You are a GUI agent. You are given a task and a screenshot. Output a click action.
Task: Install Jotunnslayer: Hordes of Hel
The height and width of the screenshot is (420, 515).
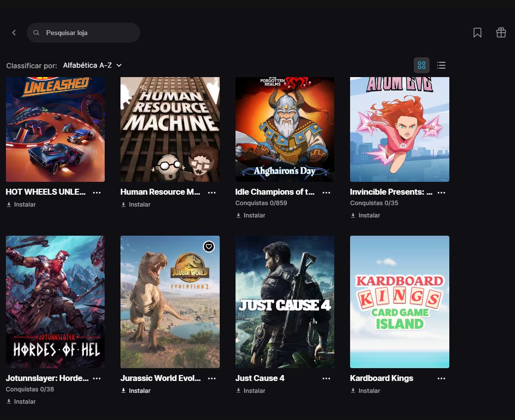[x=21, y=401]
